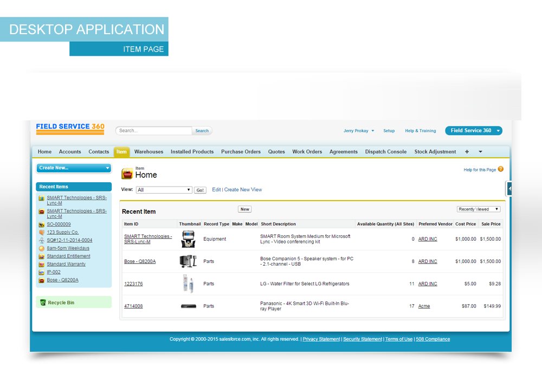
Task: Open the Create New View link
Action: [243, 190]
